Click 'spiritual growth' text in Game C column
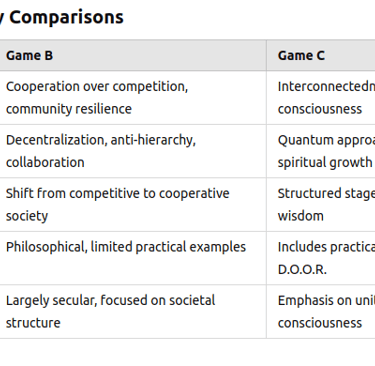 (x=325, y=163)
